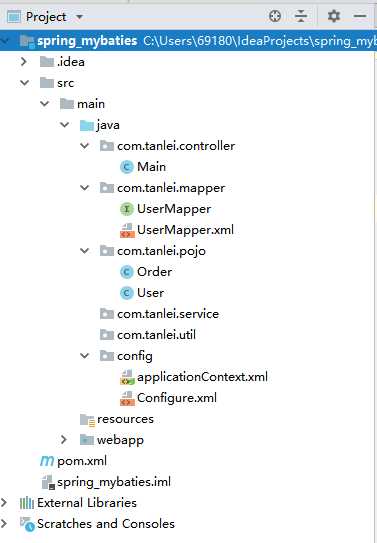The image size is (377, 543).
Task: Click the UserMapper.xml file icon
Action: tap(127, 230)
